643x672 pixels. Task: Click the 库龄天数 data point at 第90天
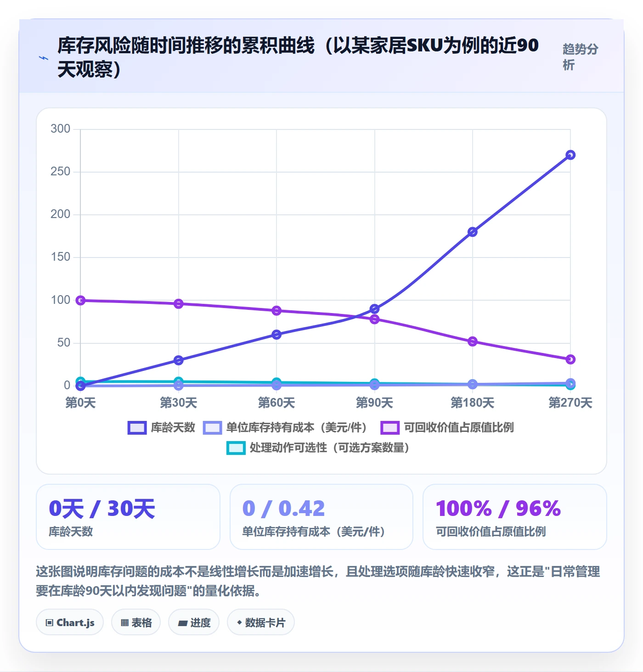[375, 309]
